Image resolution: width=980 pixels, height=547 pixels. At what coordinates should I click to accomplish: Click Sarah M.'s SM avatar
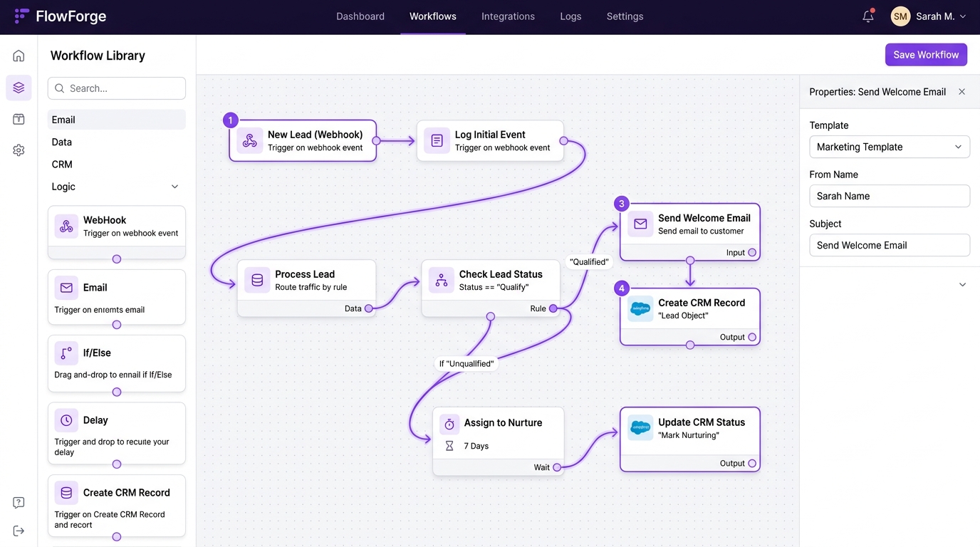pos(900,16)
